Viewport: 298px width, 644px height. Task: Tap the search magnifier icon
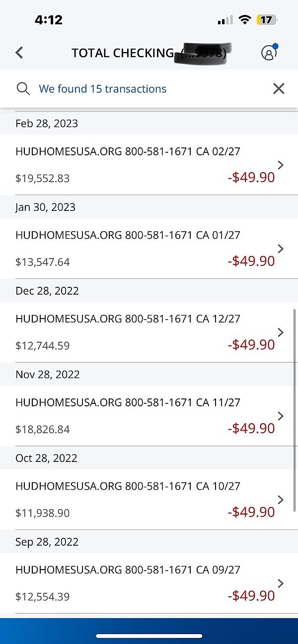pyautogui.click(x=23, y=89)
